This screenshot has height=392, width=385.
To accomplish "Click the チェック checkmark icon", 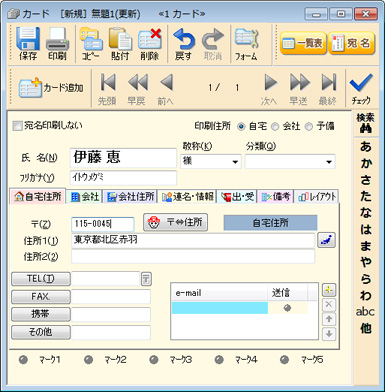I will coord(361,84).
